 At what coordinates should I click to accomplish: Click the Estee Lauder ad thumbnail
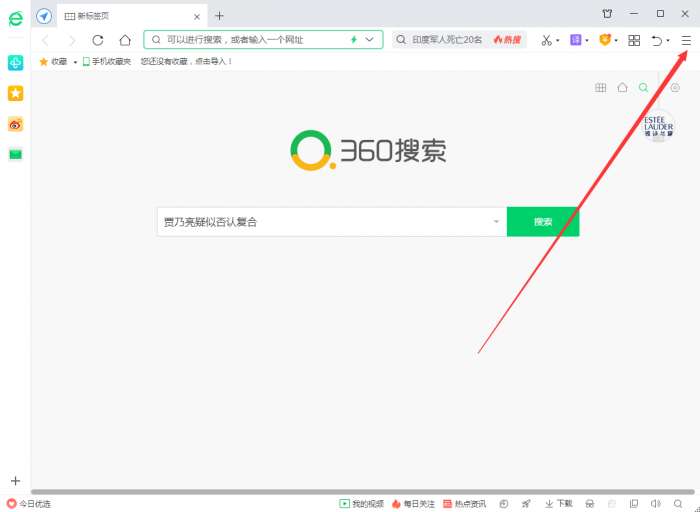pos(658,126)
